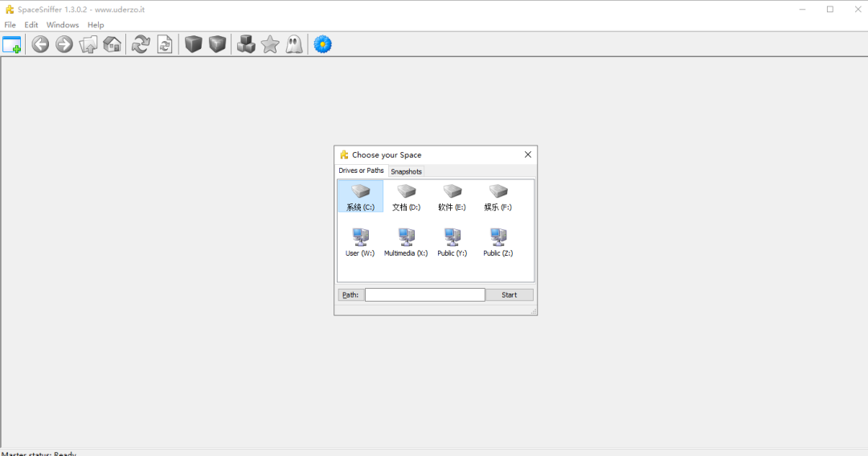Image resolution: width=868 pixels, height=456 pixels.
Task: Select the Public (Z:) network drive
Action: tap(498, 243)
